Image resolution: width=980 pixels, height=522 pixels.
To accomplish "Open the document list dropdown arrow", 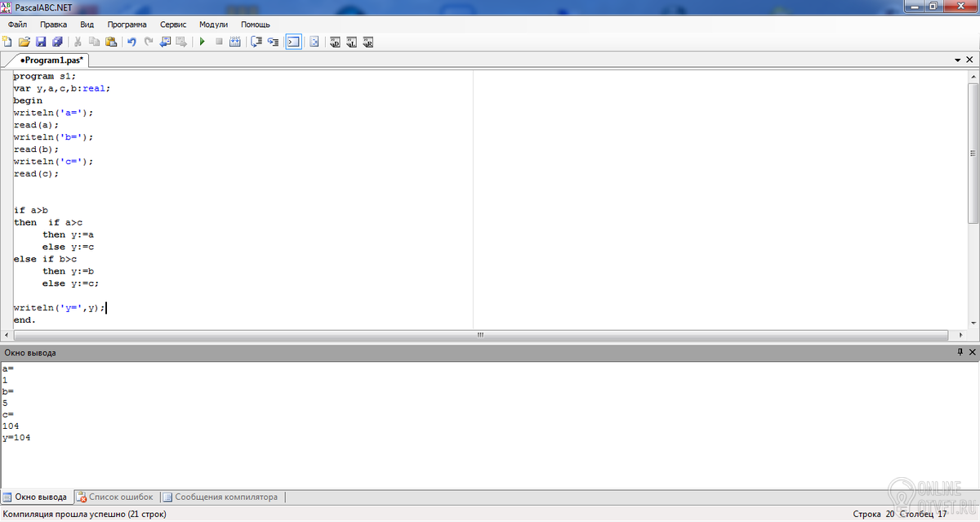I will (x=957, y=60).
